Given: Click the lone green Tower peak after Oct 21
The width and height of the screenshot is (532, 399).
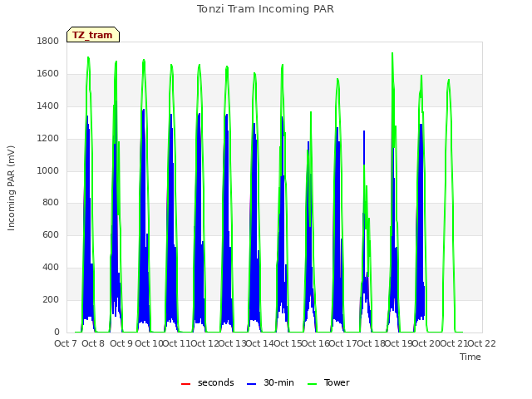Looking at the screenshot, I should coord(449,81).
